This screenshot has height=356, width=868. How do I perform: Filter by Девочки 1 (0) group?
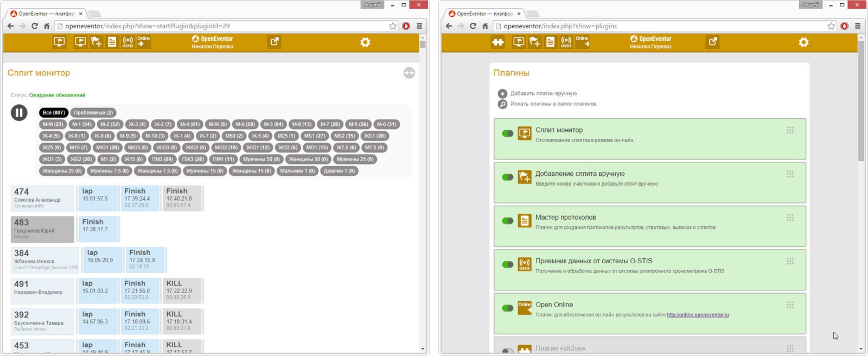(x=339, y=170)
